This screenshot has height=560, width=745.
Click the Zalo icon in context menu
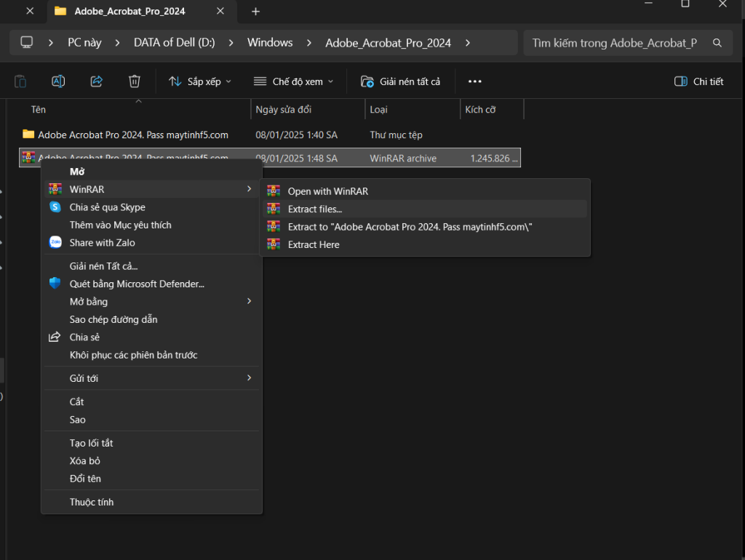[55, 242]
